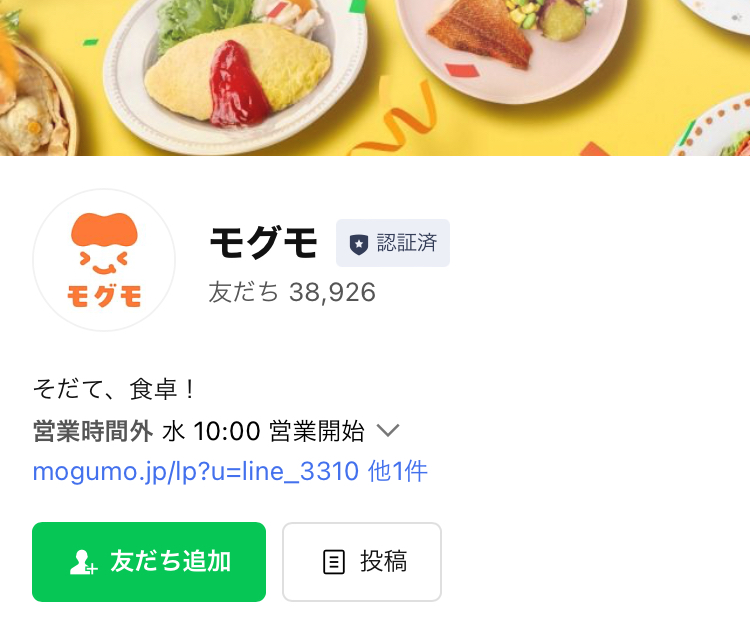750x620 pixels.
Task: Click the document icon beside 投稿
Action: pos(333,562)
